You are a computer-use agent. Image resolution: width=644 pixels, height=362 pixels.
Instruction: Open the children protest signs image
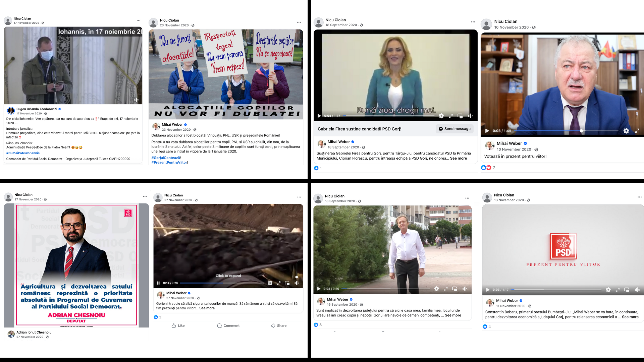click(x=226, y=74)
